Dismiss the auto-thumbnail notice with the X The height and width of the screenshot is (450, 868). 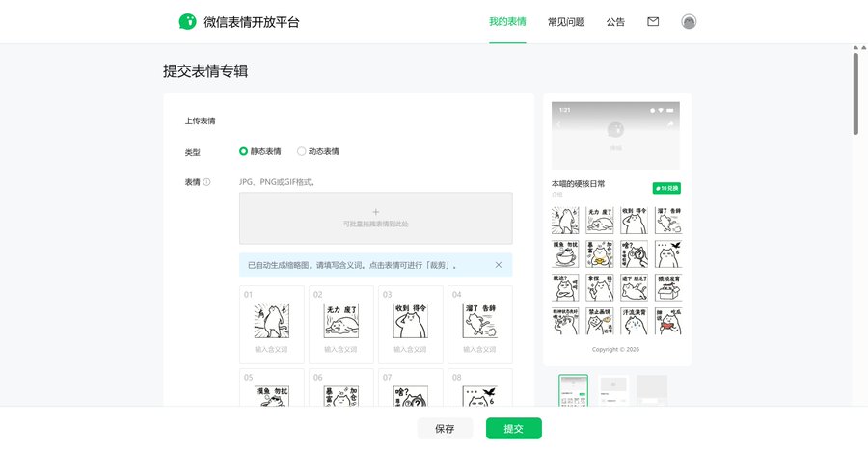[499, 265]
